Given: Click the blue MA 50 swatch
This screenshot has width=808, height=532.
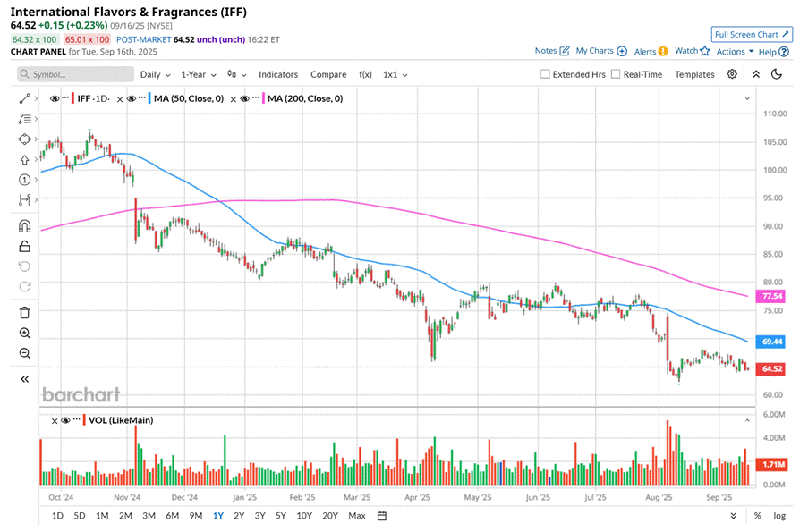Looking at the screenshot, I should click(x=149, y=98).
